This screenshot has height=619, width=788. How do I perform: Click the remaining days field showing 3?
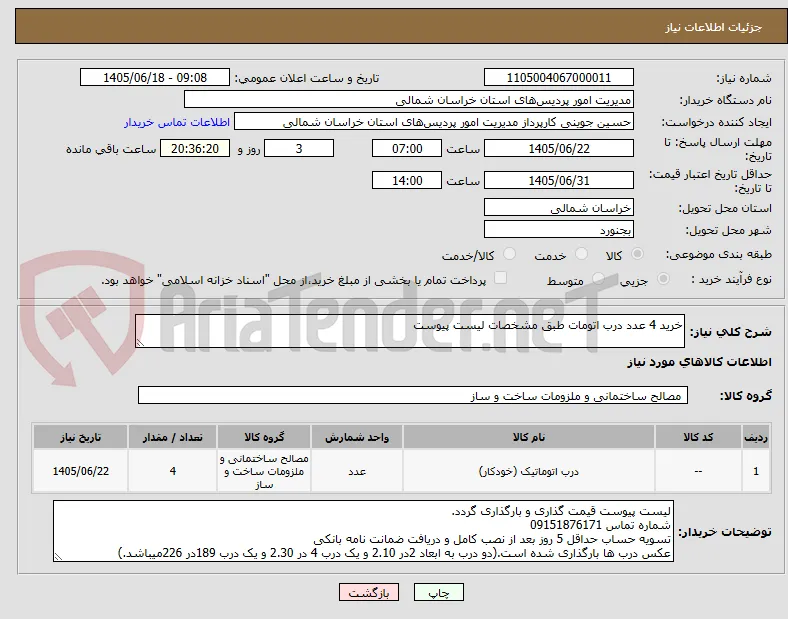tap(299, 148)
